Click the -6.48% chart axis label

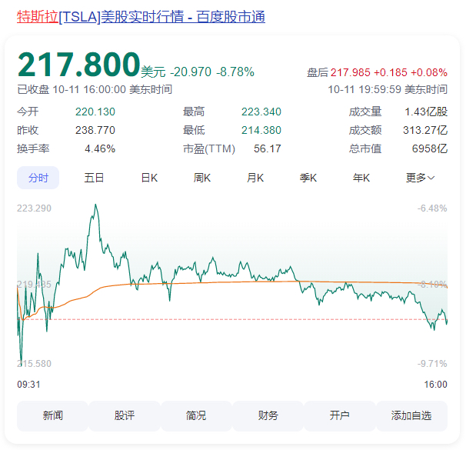point(432,208)
